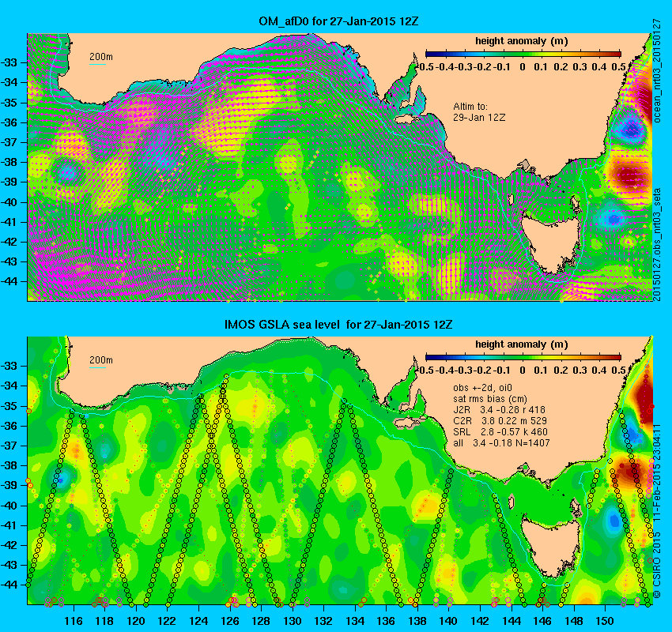Screen dimensions: 672x632
Task: Click longitude tick label 118
Action: coord(105,621)
